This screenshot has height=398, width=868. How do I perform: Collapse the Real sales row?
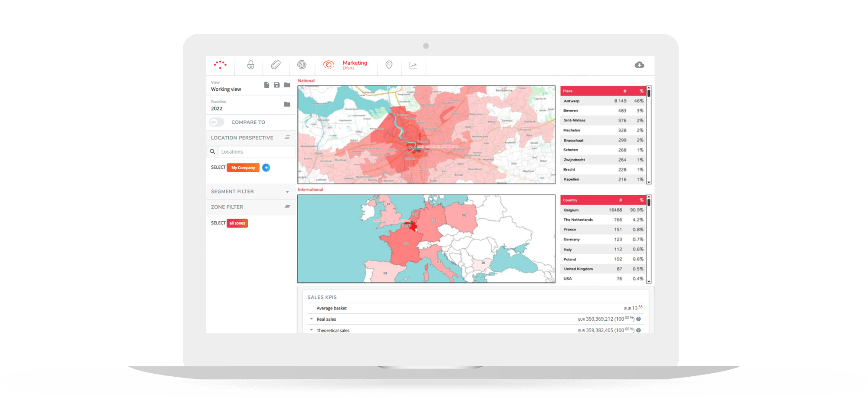coord(311,319)
